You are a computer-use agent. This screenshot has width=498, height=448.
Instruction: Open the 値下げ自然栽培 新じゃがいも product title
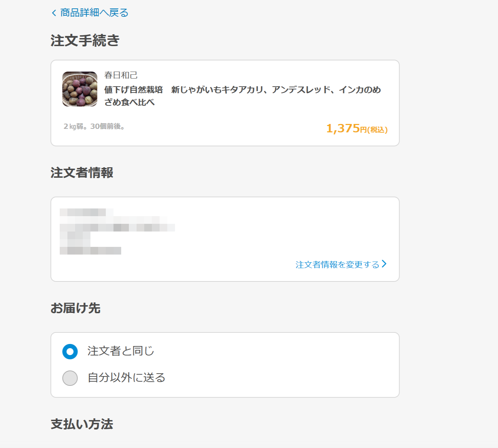pos(242,96)
